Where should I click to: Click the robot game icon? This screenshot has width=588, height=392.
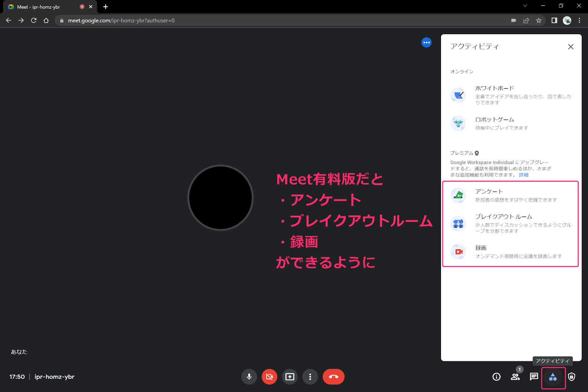(x=458, y=123)
